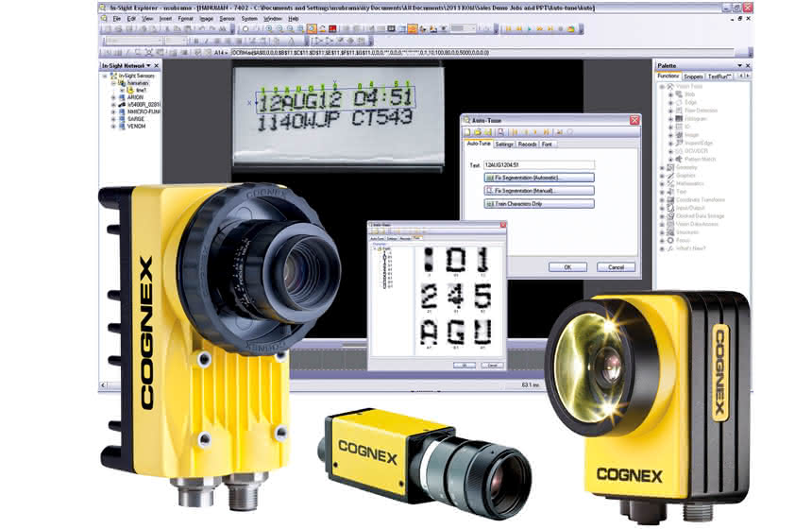Expand the ARION sensor node
812x529 pixels.
(x=113, y=97)
